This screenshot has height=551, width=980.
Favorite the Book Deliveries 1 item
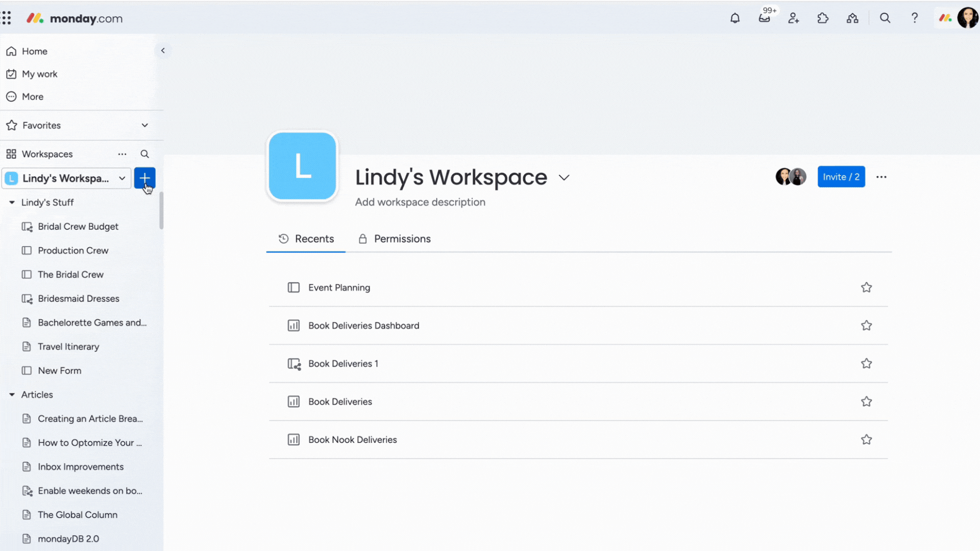coord(866,363)
